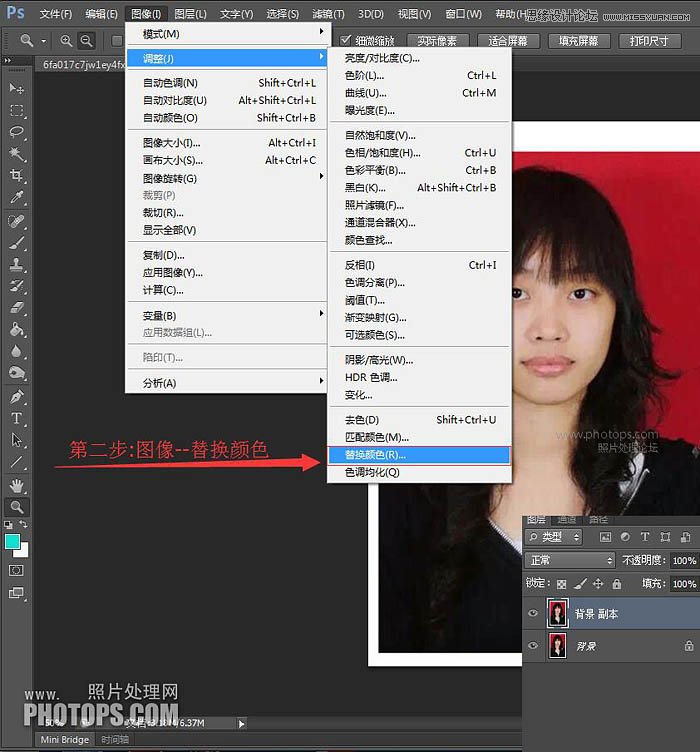Select the Lasso tool

pyautogui.click(x=16, y=132)
